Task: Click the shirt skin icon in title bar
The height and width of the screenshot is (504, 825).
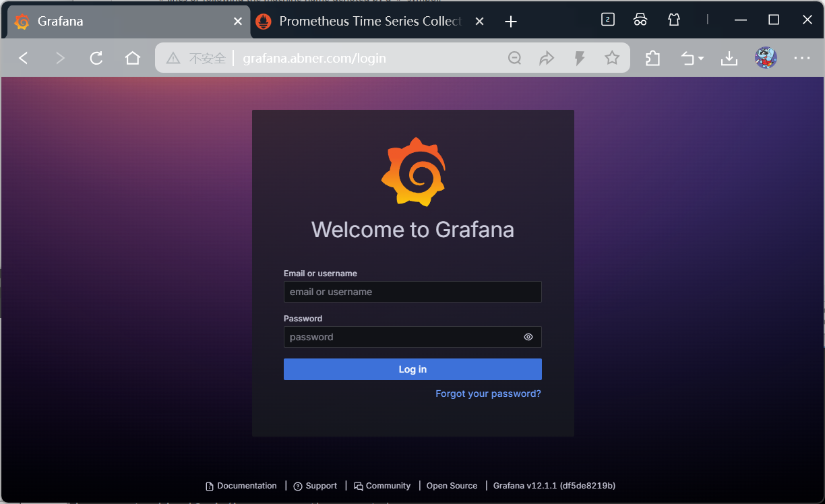Action: tap(674, 20)
